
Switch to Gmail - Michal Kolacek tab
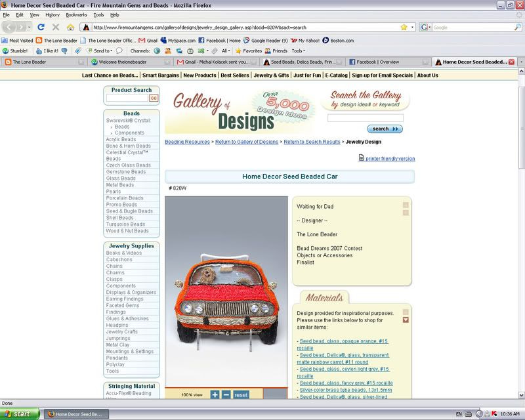click(217, 62)
